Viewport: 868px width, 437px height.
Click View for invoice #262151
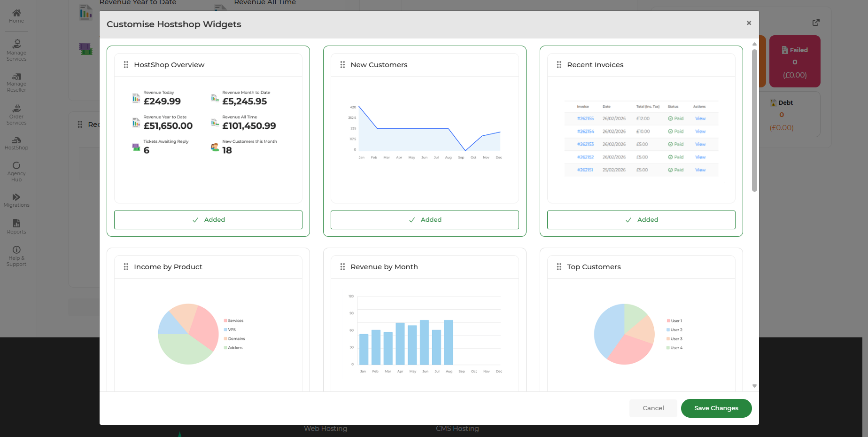pyautogui.click(x=700, y=170)
